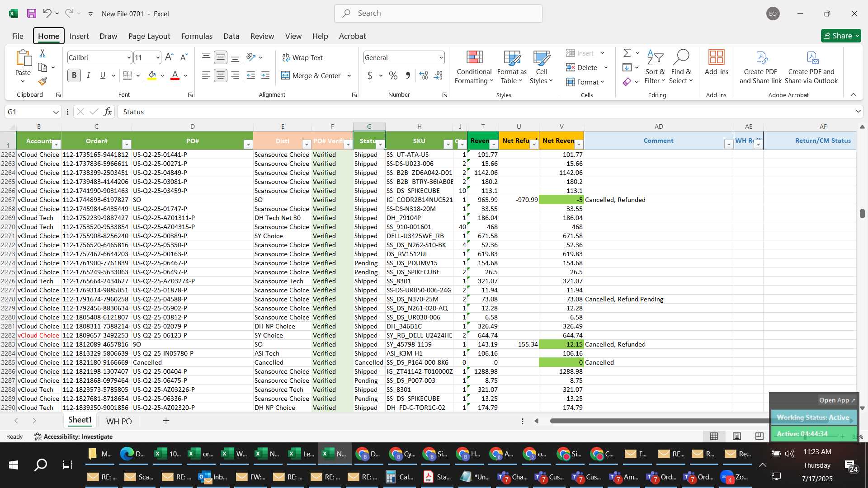This screenshot has width=868, height=488.
Task: Click the Save icon in title bar
Action: (x=31, y=14)
